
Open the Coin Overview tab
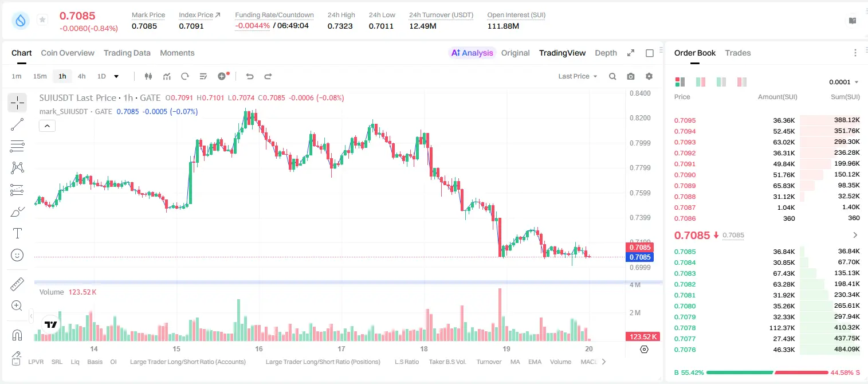point(68,53)
